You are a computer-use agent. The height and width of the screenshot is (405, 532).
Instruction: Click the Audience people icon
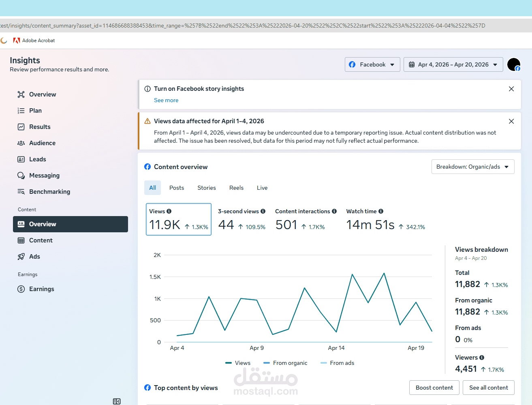[x=21, y=143]
